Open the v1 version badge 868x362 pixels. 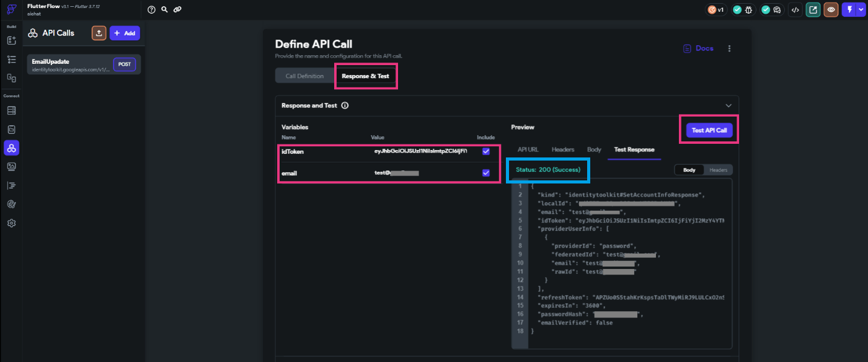tap(716, 10)
